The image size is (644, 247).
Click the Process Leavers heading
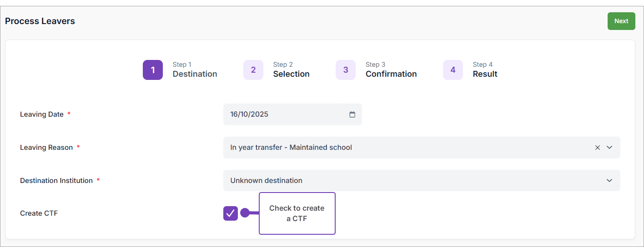40,21
